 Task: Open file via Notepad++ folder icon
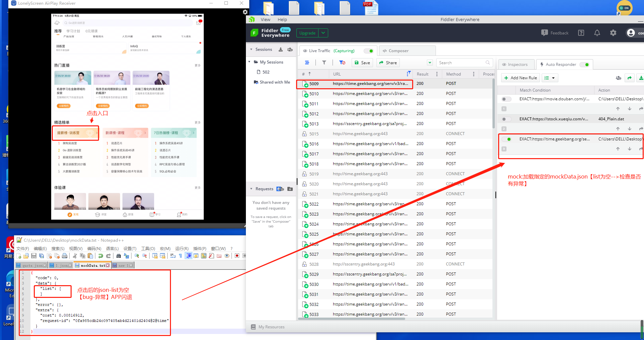(x=26, y=256)
